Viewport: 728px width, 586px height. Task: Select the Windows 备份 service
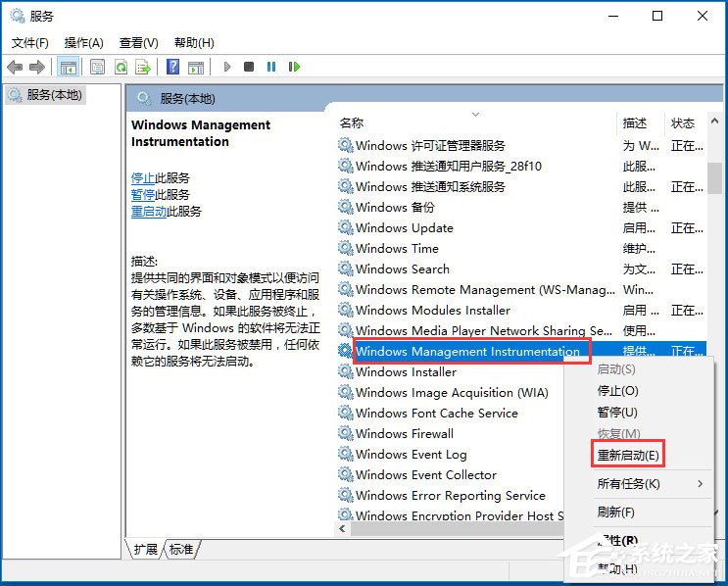pyautogui.click(x=395, y=207)
